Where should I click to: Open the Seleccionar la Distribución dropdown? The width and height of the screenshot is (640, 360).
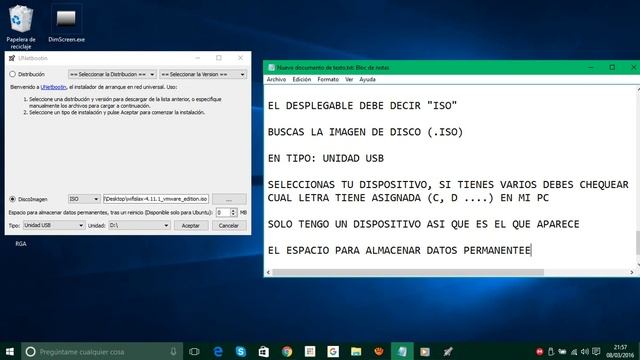[112, 74]
